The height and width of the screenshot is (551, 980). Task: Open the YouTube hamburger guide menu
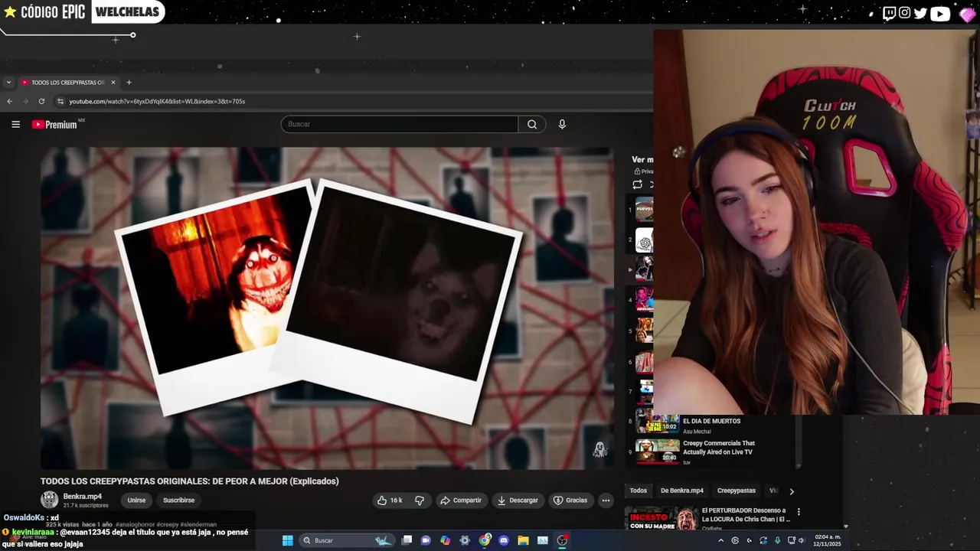(15, 124)
